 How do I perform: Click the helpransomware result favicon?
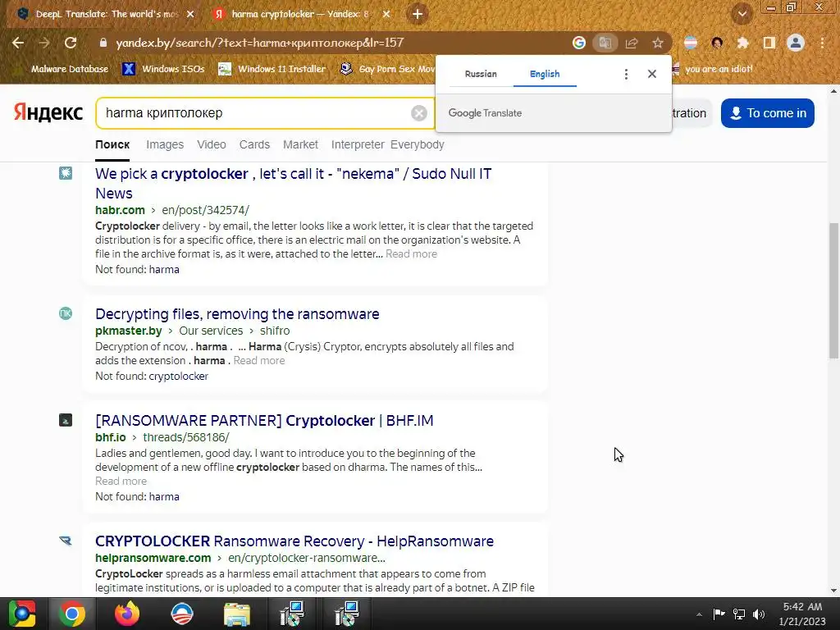tap(66, 541)
